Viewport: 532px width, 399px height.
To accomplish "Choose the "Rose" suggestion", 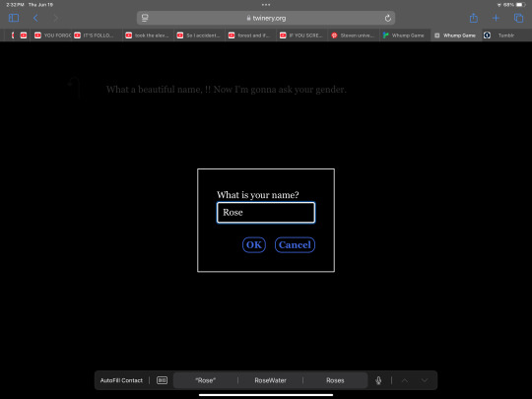I will click(206, 380).
